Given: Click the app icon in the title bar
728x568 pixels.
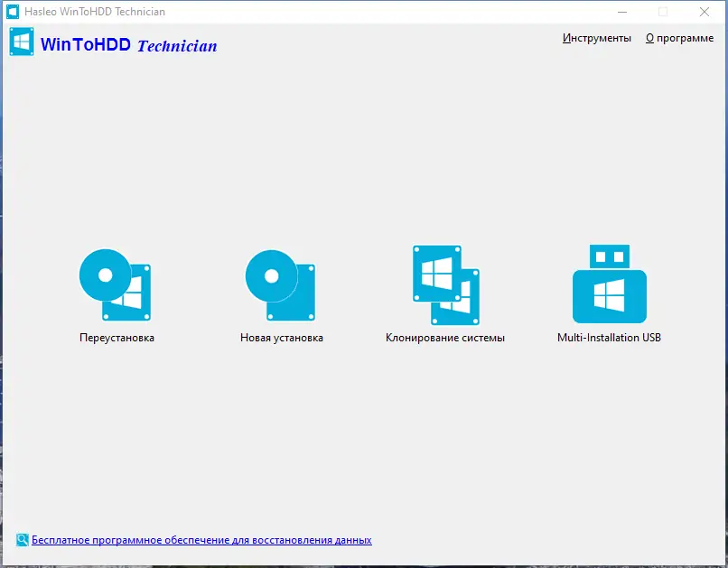Looking at the screenshot, I should click(13, 12).
